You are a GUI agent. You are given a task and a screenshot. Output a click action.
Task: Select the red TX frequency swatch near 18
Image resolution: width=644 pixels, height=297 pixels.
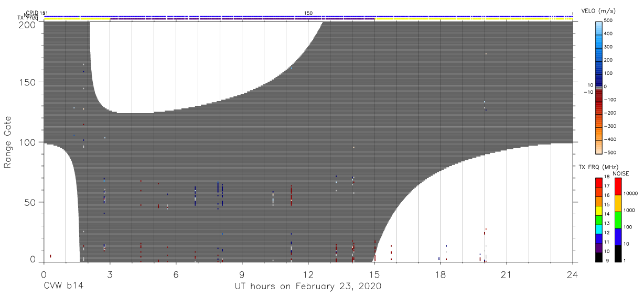[598, 182]
